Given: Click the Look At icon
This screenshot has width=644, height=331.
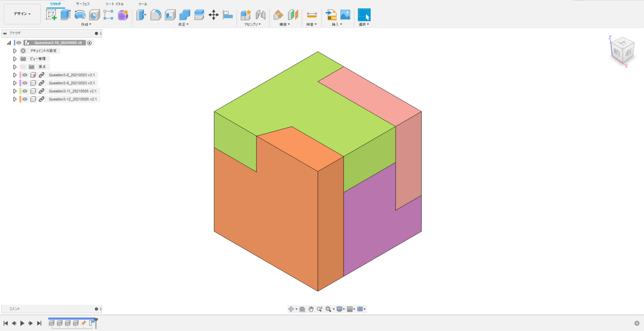Looking at the screenshot, I should (302, 309).
